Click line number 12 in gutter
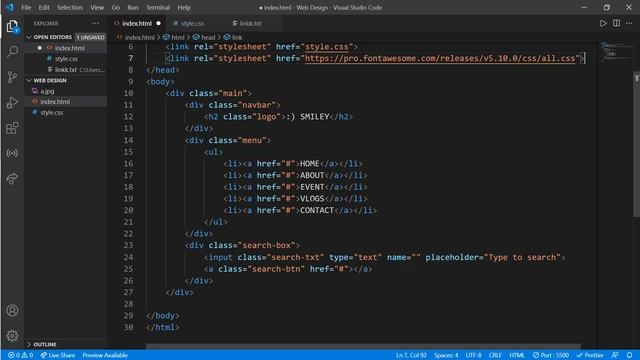 point(128,117)
